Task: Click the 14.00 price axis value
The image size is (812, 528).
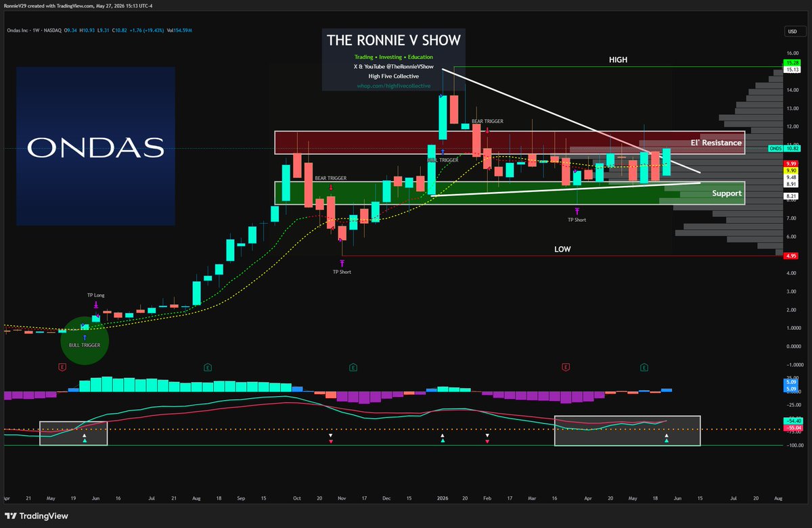Action: (791, 89)
